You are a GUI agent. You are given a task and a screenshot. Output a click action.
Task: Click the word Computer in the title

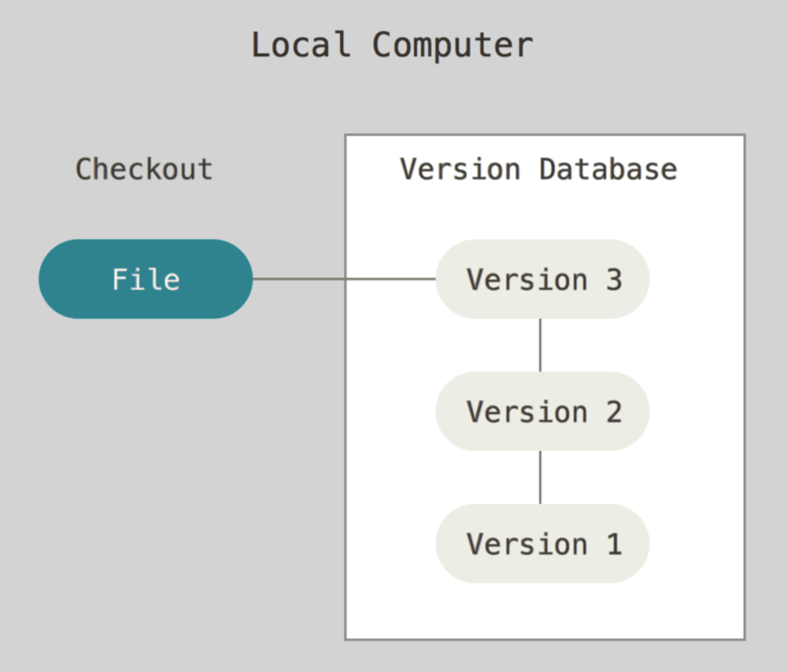453,45
